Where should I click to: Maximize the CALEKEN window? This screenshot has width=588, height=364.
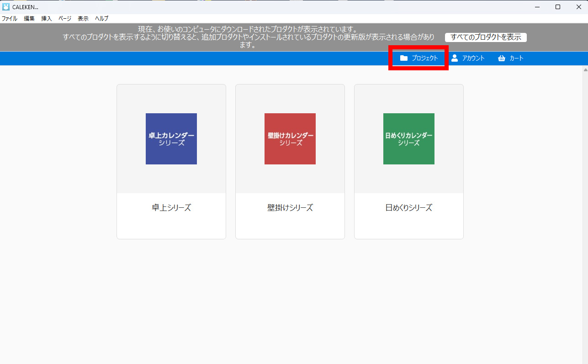click(558, 7)
